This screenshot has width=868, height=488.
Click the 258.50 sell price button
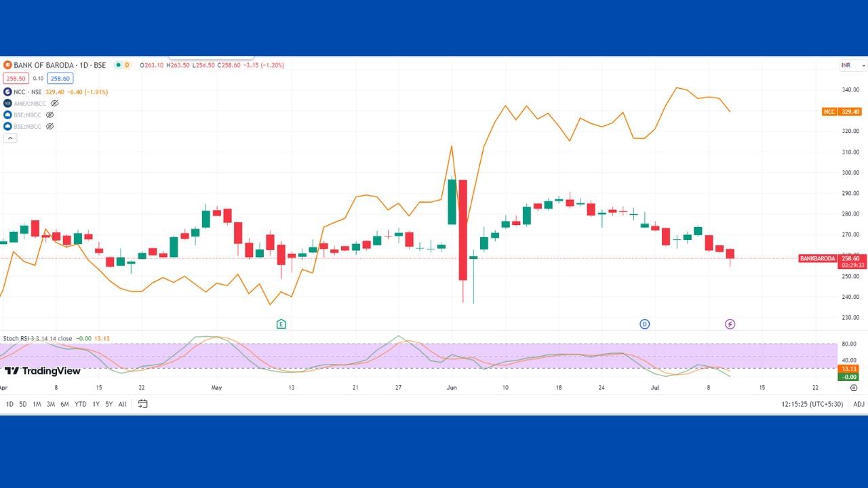[16, 79]
